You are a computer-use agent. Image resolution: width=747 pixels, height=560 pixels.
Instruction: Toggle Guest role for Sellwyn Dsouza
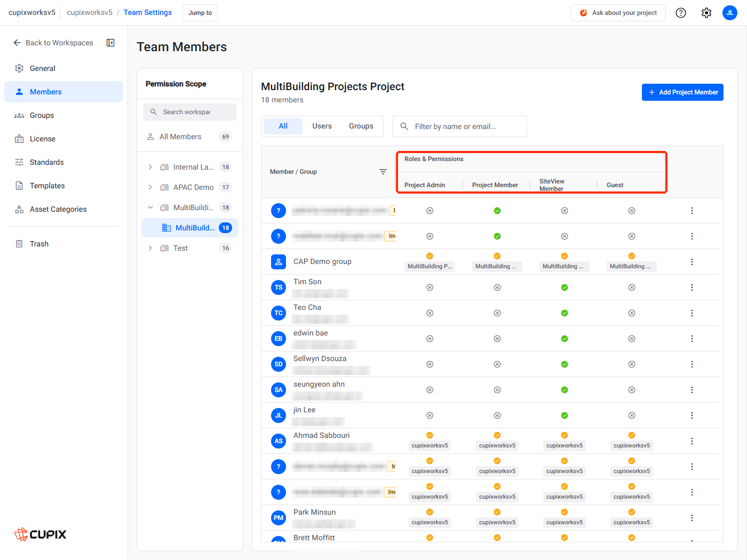click(632, 364)
